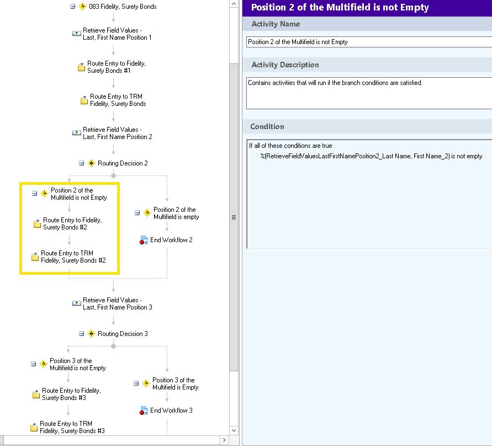492x448 pixels.
Task: Select Retrieve Field Values Position 1 icon
Action: [x=77, y=33]
